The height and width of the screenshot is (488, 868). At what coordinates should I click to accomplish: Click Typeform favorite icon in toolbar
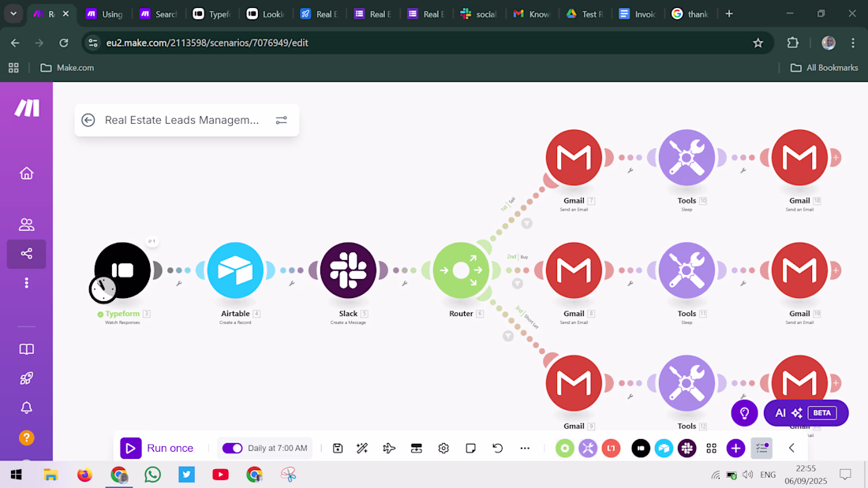[641, 448]
